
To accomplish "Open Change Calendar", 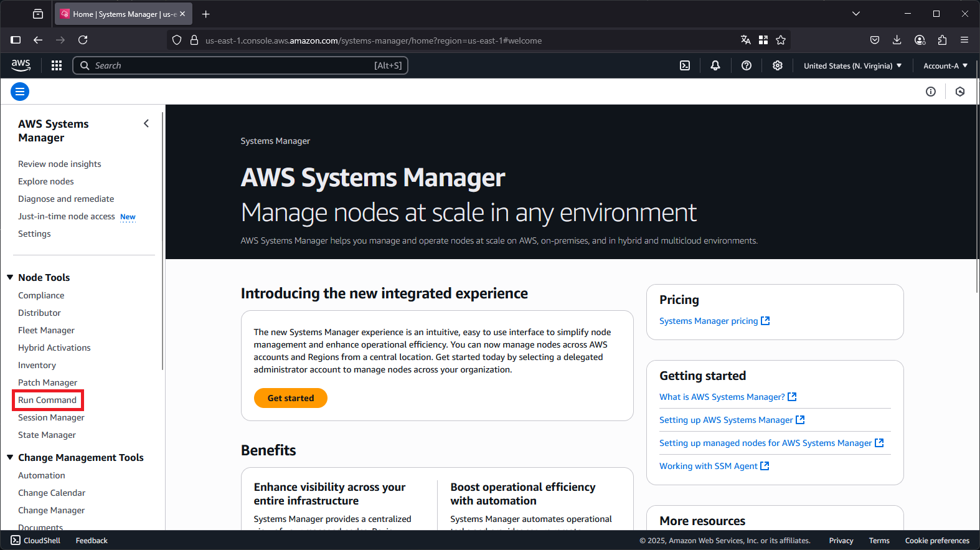I will 52,493.
